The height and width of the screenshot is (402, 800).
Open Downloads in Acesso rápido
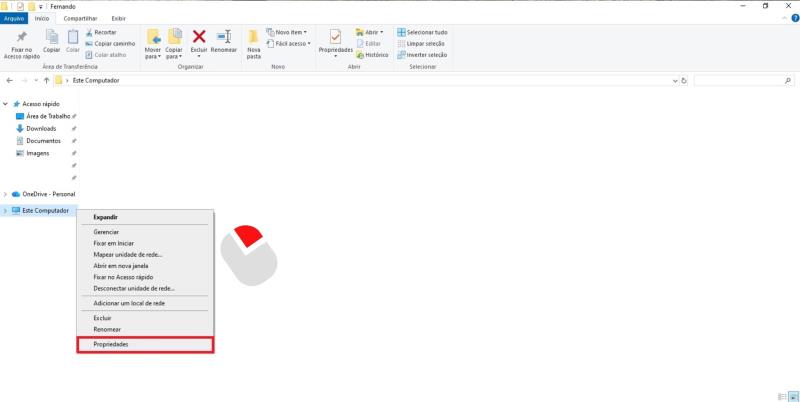pos(40,128)
